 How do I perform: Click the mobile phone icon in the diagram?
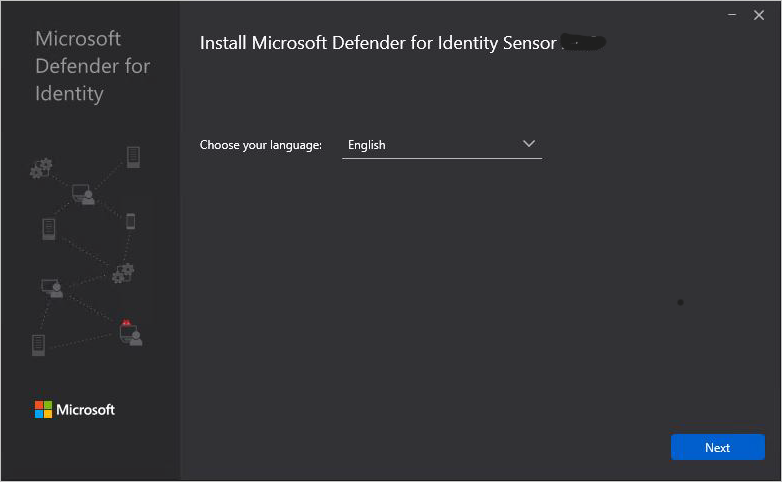coord(131,221)
